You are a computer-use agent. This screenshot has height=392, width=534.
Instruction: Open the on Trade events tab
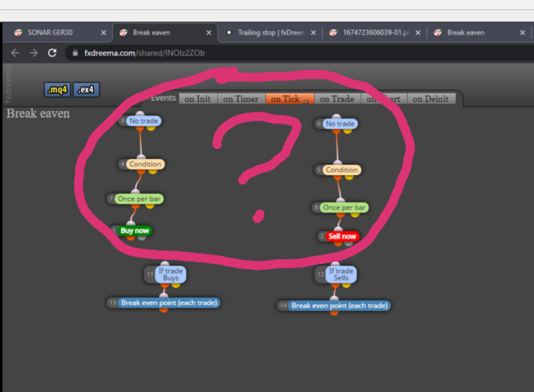pyautogui.click(x=337, y=99)
